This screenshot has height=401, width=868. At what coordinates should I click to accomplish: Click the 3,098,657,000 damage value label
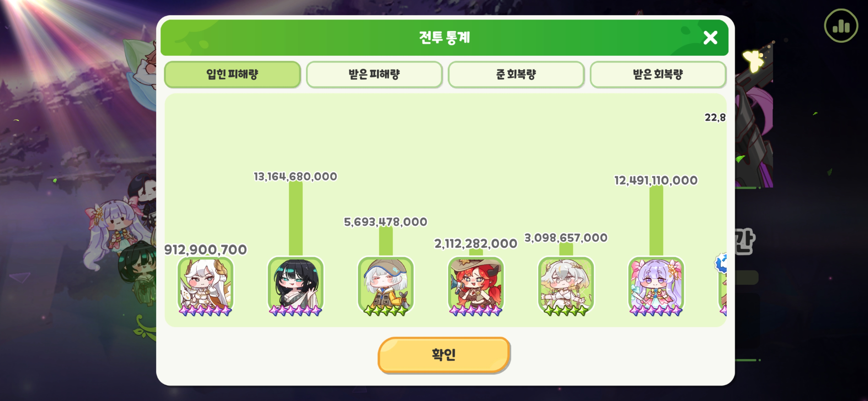[566, 238]
